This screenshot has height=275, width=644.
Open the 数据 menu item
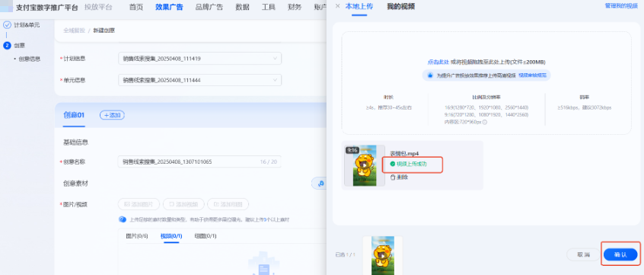242,7
